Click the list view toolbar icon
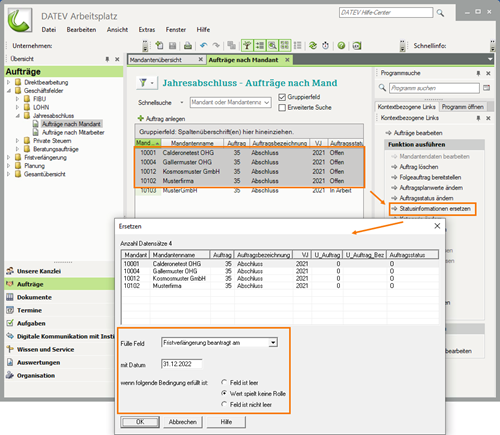The width and height of the screenshot is (500, 435). pyautogui.click(x=298, y=45)
